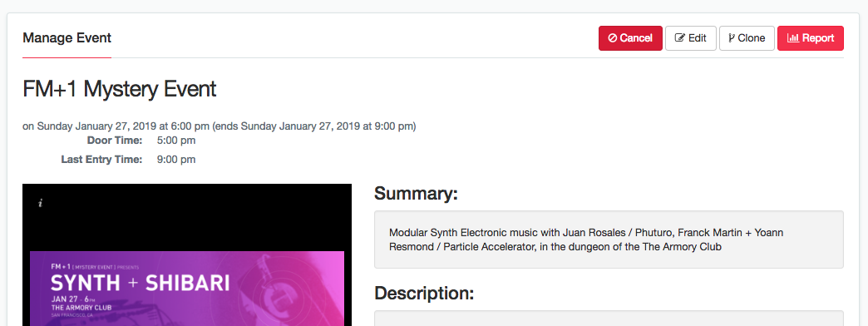The image size is (868, 326).
Task: Open Edit for this event
Action: 691,38
